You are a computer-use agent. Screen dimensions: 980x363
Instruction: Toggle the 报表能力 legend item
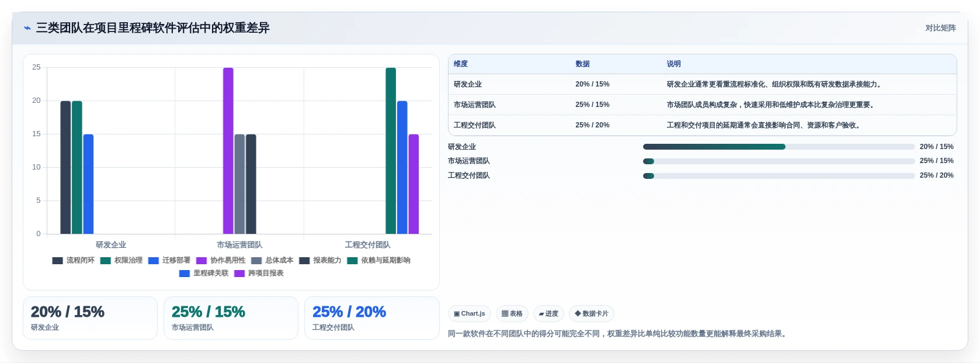tap(320, 261)
